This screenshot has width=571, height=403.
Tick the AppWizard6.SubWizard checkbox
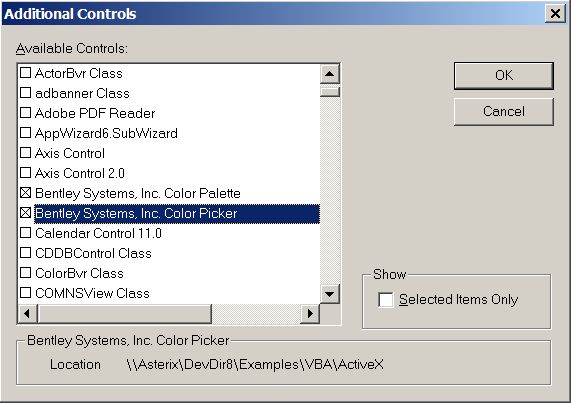tap(25, 133)
